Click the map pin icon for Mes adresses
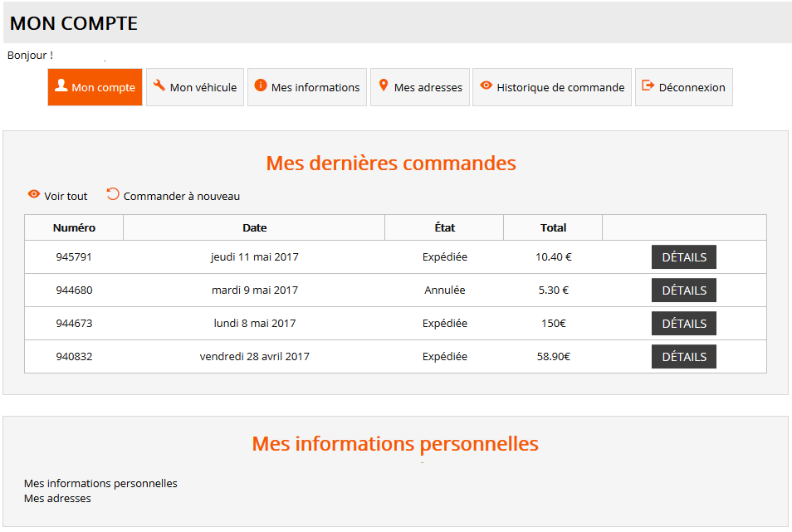This screenshot has width=792, height=532. [384, 85]
